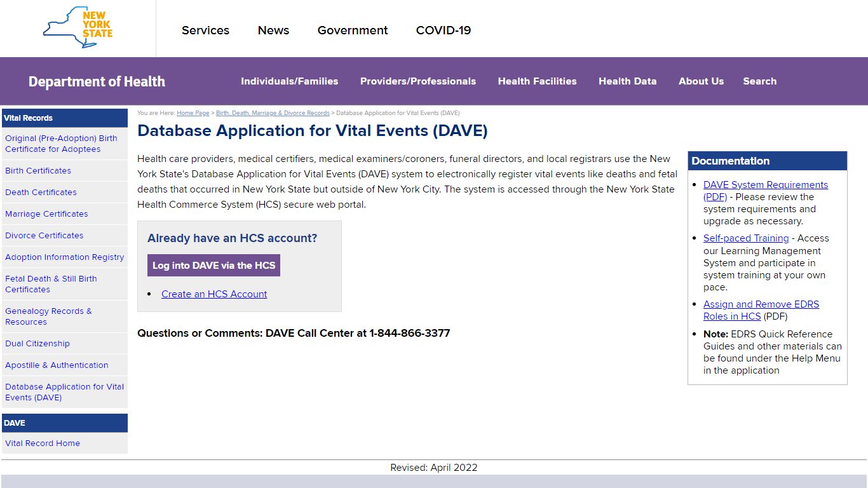Click Log into DAVE via the HCS button

tap(214, 266)
